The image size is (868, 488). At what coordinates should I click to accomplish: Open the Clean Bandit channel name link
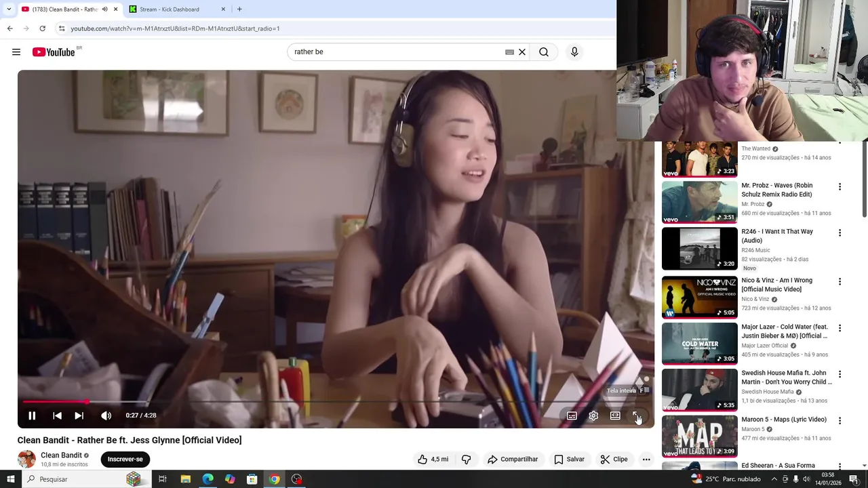coord(61,455)
